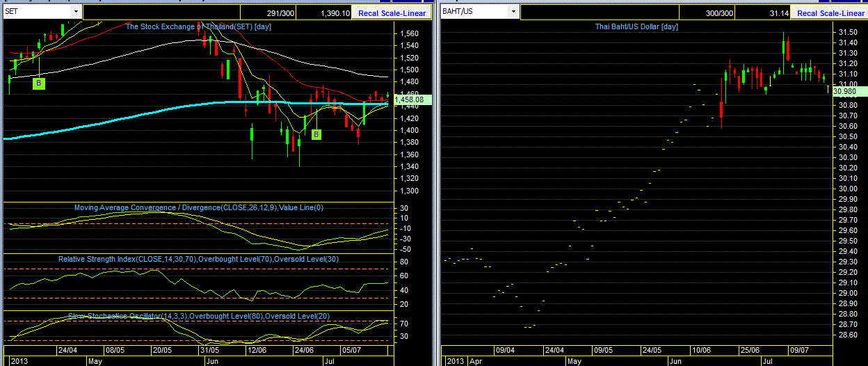The image size is (868, 366).
Task: Click the 20/05 date label on SET chart
Action: point(162,351)
